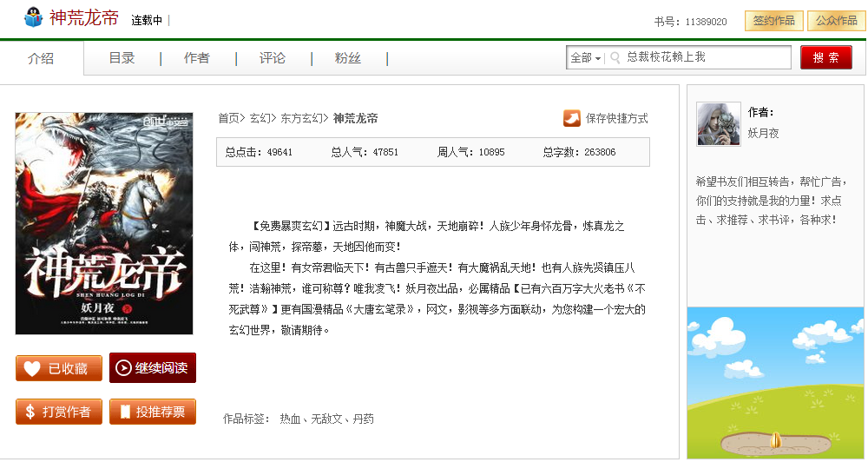Viewport: 868px width, 462px height.
Task: Open the 东方玄幻 breadcrumb category link
Action: 303,118
